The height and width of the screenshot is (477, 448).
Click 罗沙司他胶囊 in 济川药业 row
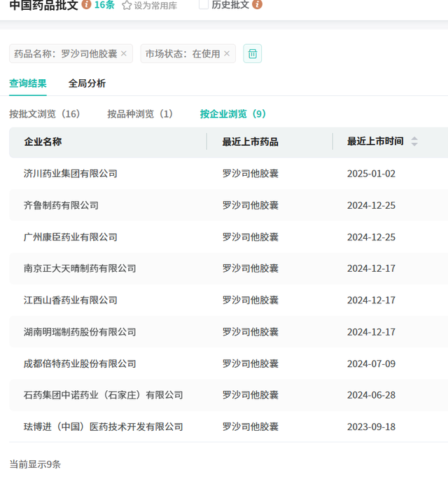[x=250, y=174]
